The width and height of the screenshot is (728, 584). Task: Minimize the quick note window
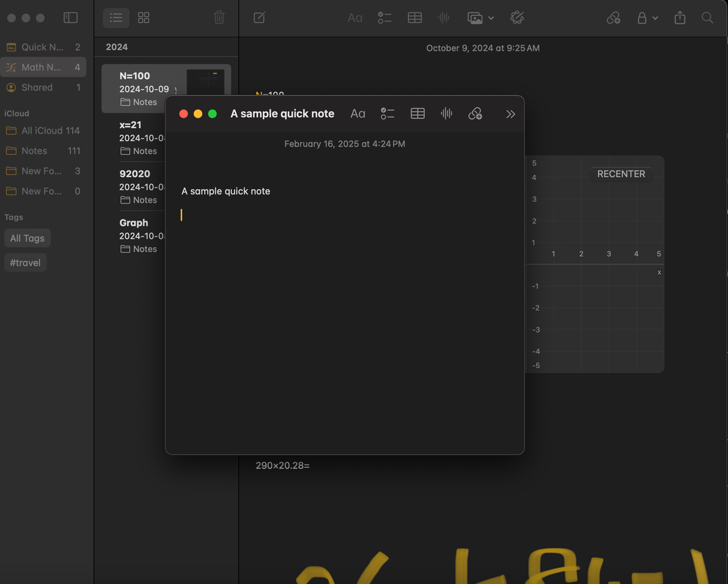[198, 113]
